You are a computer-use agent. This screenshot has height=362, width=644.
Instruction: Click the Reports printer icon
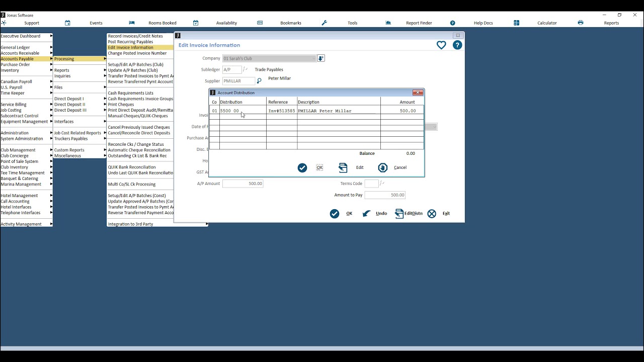[x=581, y=23]
